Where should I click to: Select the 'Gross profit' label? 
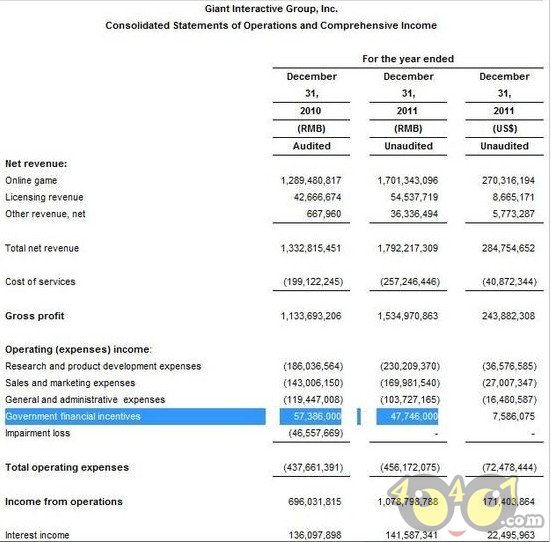pyautogui.click(x=35, y=316)
